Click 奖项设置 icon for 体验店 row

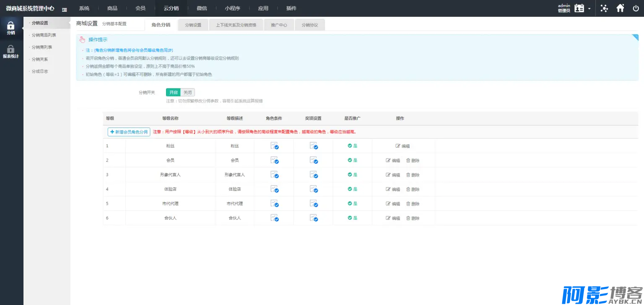coord(314,189)
